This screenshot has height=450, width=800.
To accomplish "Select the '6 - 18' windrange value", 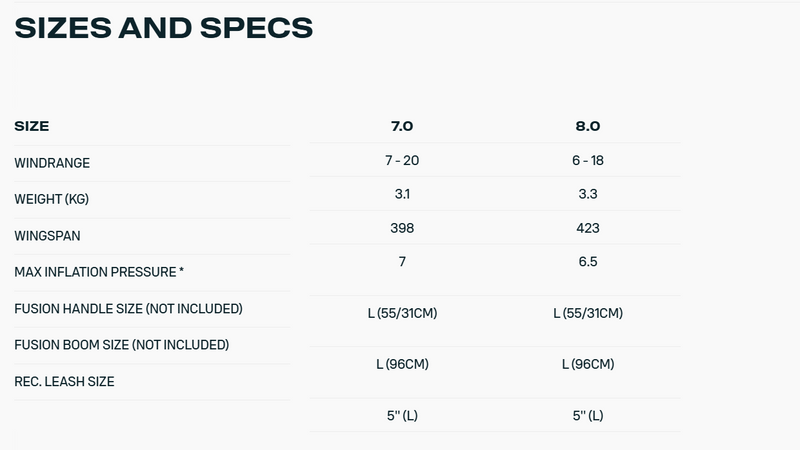I will 588,160.
